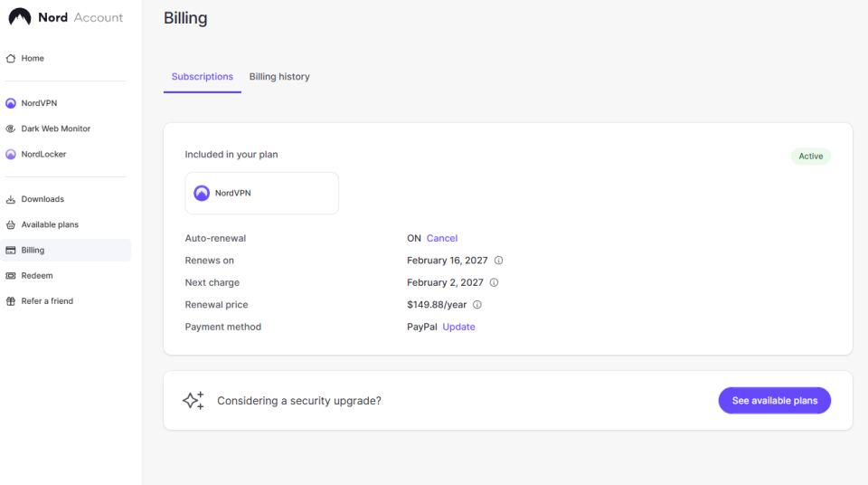This screenshot has width=868, height=485.
Task: Click 'Considering a security upgrade?' text
Action: click(299, 401)
